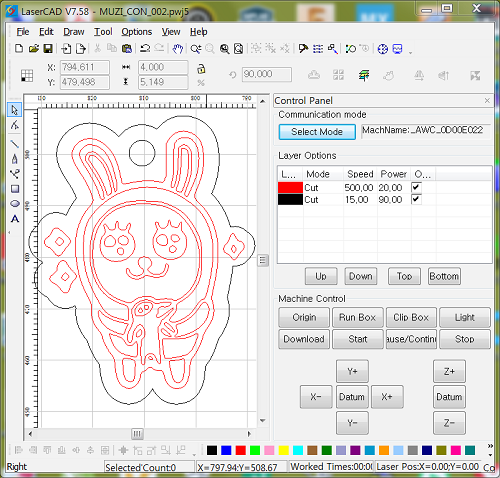The height and width of the screenshot is (478, 500).
Task: Move layer with the Up button
Action: (x=321, y=276)
